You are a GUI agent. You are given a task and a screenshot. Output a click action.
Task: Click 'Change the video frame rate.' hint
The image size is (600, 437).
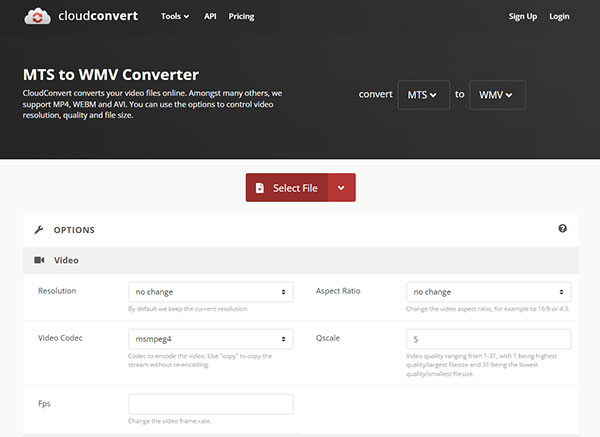tap(170, 421)
